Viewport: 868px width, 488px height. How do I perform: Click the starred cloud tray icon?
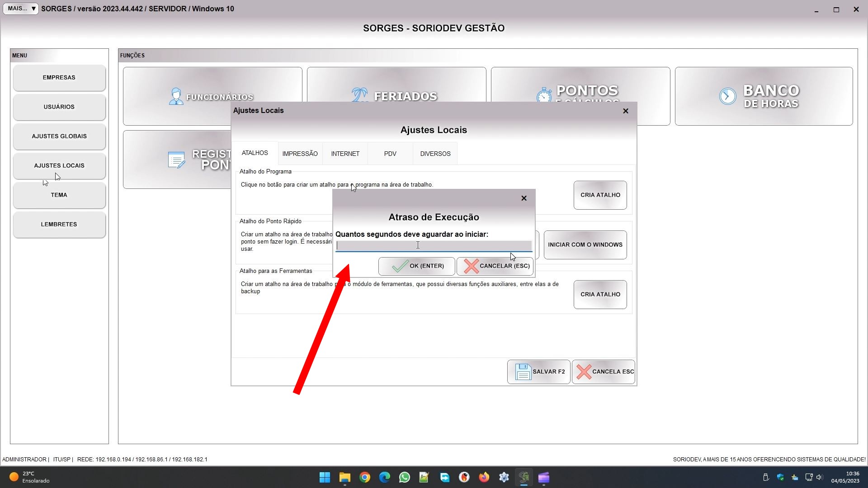795,477
